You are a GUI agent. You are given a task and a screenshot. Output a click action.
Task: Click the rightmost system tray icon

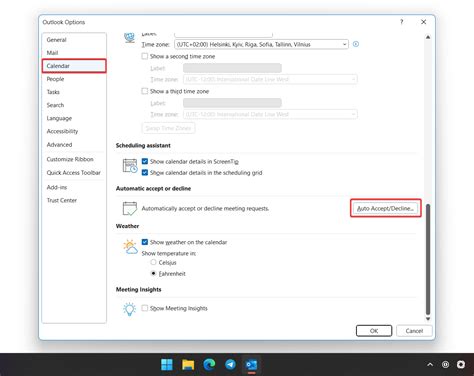(461, 365)
